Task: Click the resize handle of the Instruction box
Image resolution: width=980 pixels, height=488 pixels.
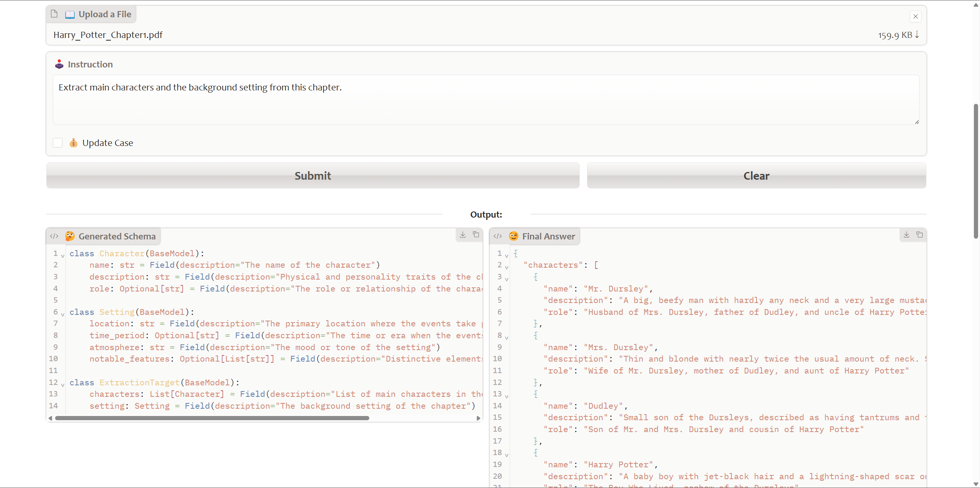Action: pyautogui.click(x=916, y=122)
